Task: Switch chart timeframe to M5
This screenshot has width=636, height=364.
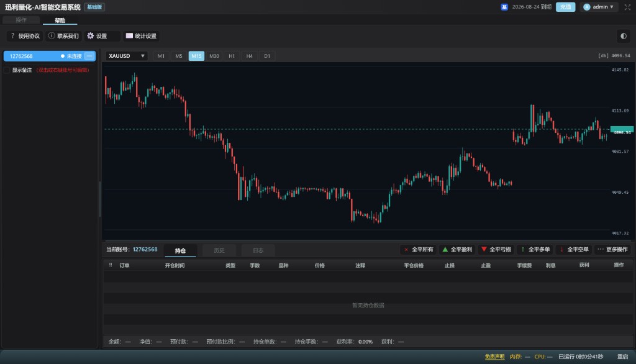Action: click(x=179, y=56)
